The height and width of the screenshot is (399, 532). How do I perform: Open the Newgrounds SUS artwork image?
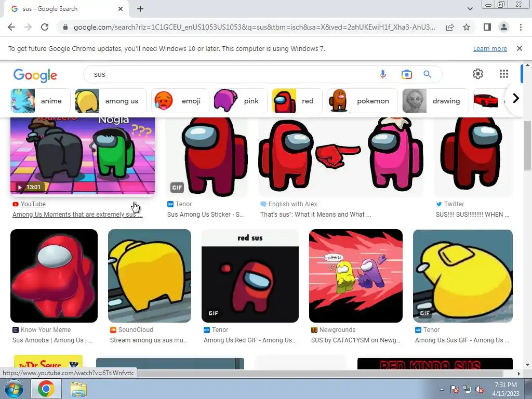tap(355, 276)
